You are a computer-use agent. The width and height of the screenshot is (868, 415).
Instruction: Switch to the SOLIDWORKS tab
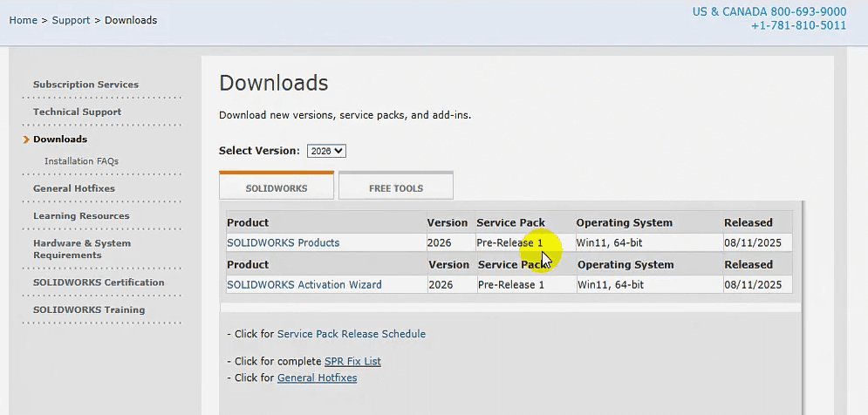pyautogui.click(x=277, y=186)
